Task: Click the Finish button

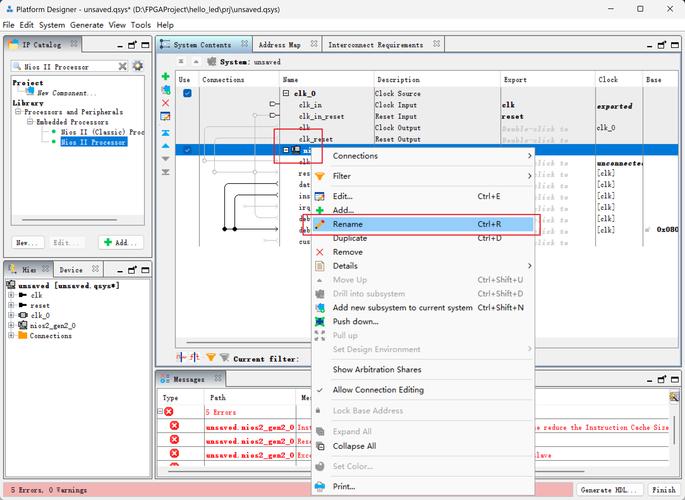Action: [664, 490]
